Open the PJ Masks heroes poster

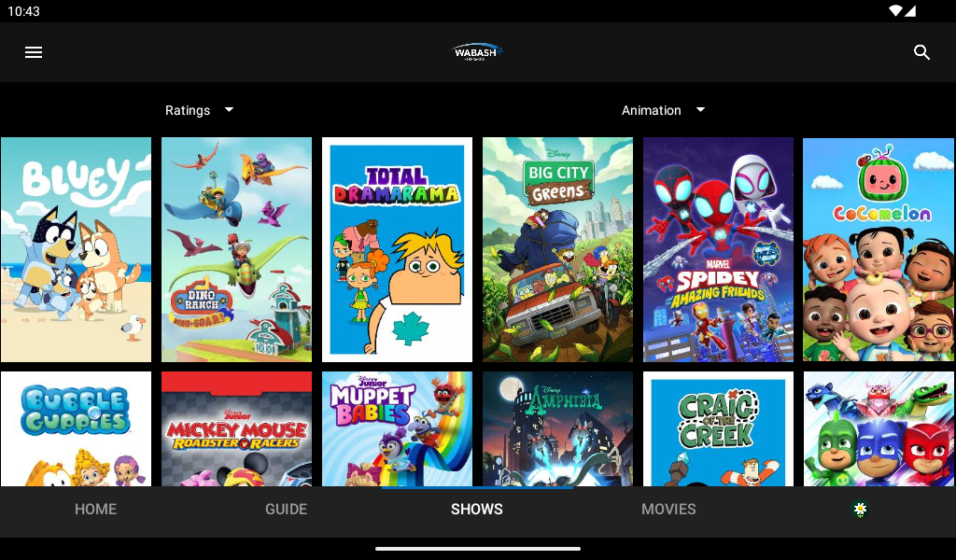click(x=879, y=429)
